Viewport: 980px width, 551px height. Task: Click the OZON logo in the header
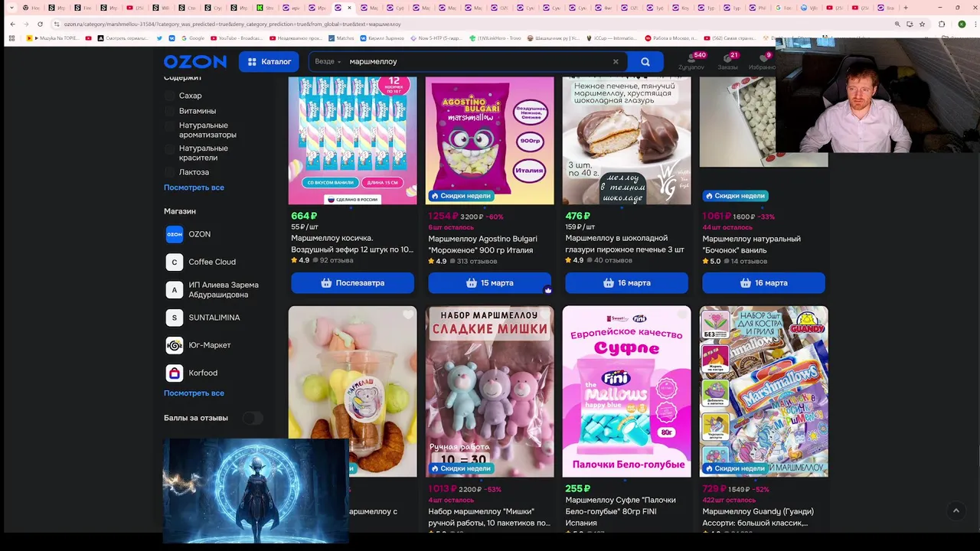[194, 61]
